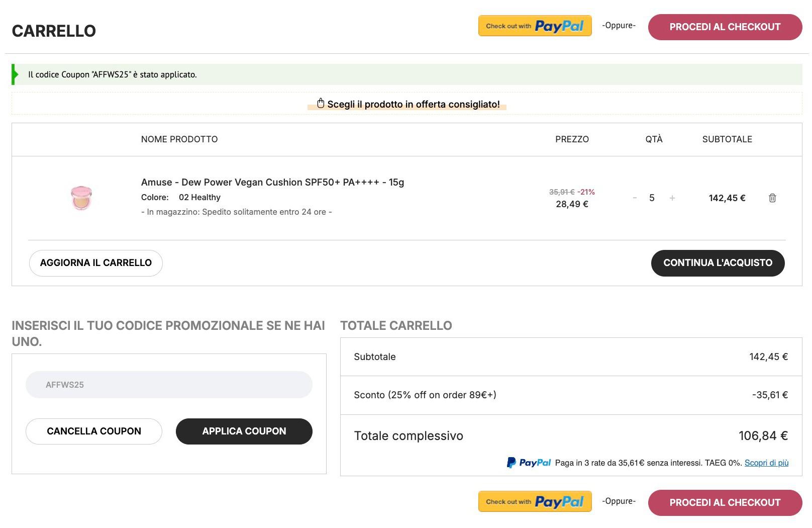Increase quantity with the plus button
Image resolution: width=812 pixels, height=528 pixels.
click(672, 198)
